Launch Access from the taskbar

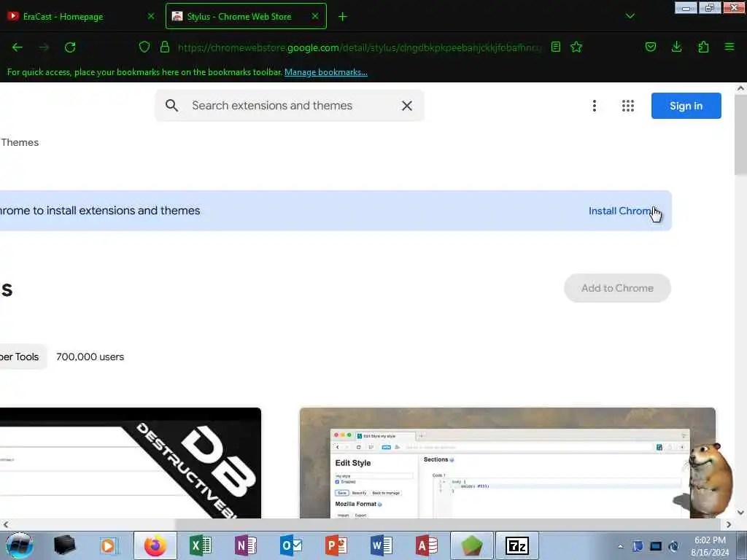[426, 545]
